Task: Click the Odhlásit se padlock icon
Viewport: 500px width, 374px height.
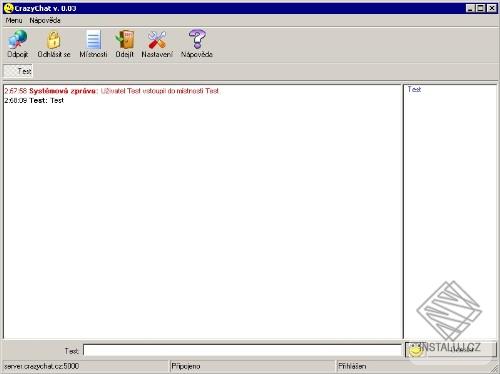Action: pos(54,40)
